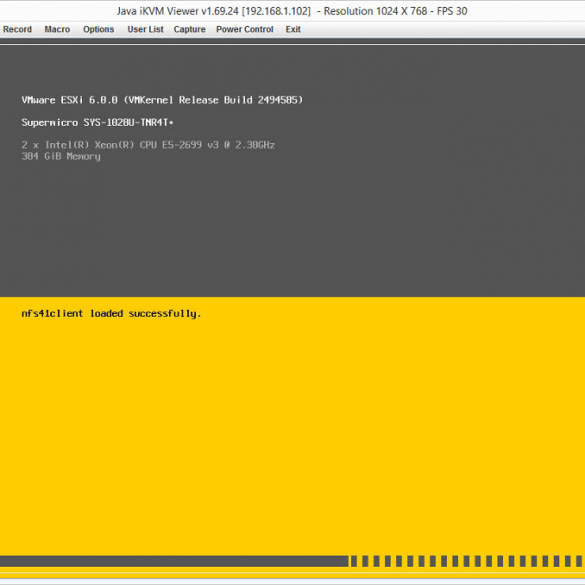The image size is (585, 585).
Task: Open the Power Control menu
Action: [x=245, y=29]
